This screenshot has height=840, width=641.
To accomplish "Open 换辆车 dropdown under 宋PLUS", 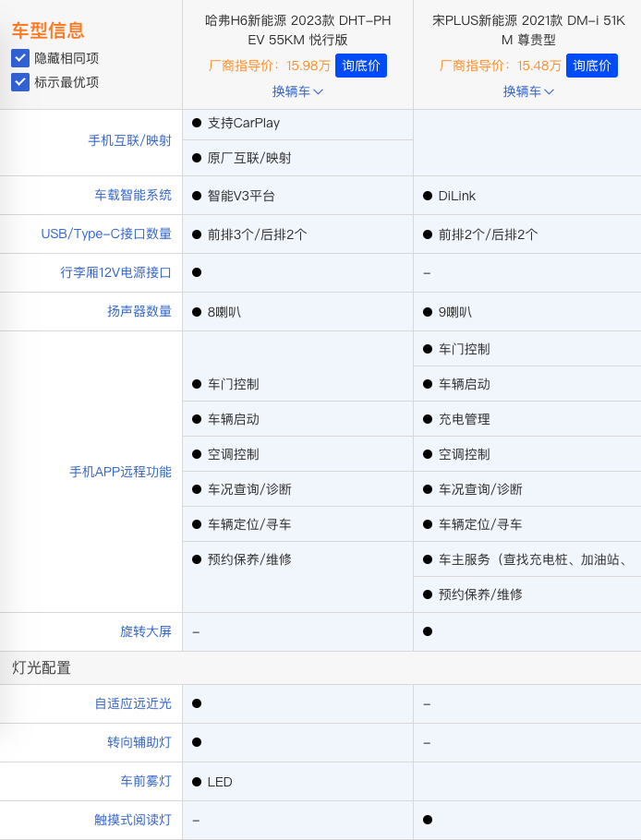I will click(528, 91).
